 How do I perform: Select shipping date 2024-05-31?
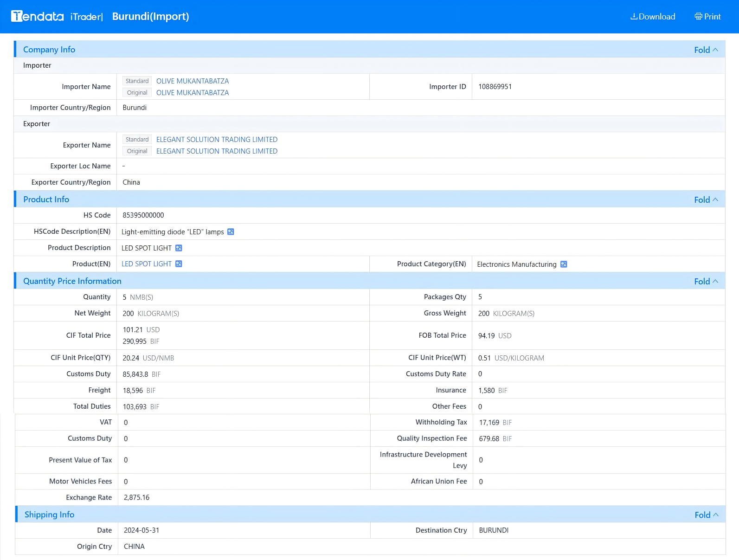click(141, 530)
